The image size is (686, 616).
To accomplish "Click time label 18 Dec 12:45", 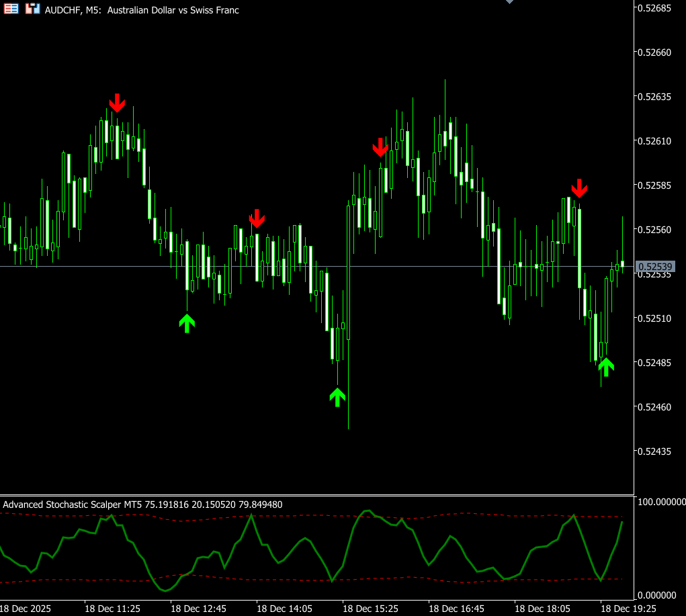I will point(199,609).
